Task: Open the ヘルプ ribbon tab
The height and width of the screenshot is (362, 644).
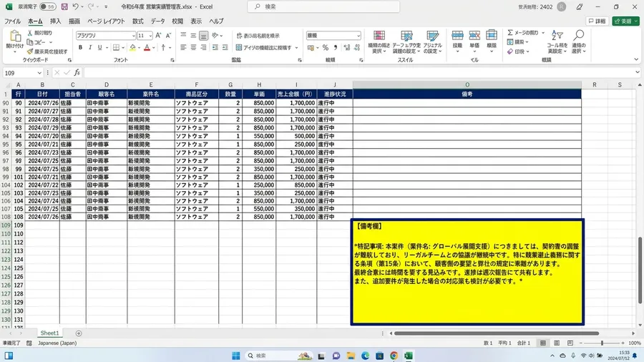Action: 216,21
